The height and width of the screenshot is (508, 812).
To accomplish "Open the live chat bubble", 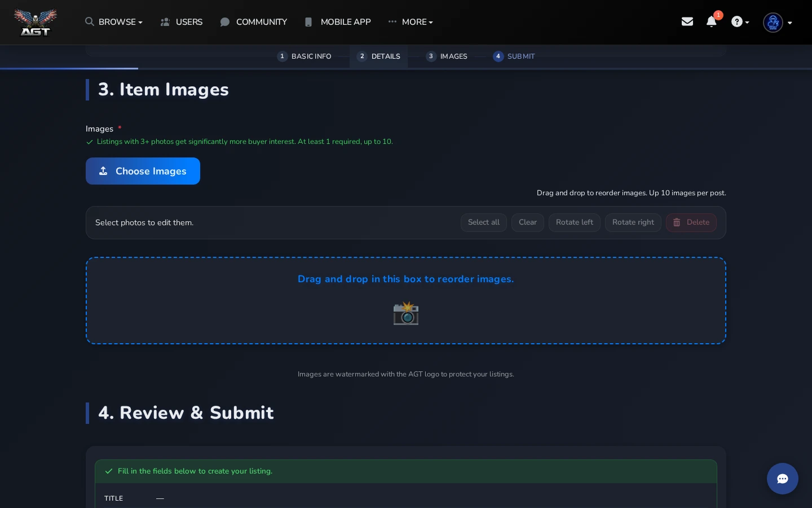I will point(783,479).
